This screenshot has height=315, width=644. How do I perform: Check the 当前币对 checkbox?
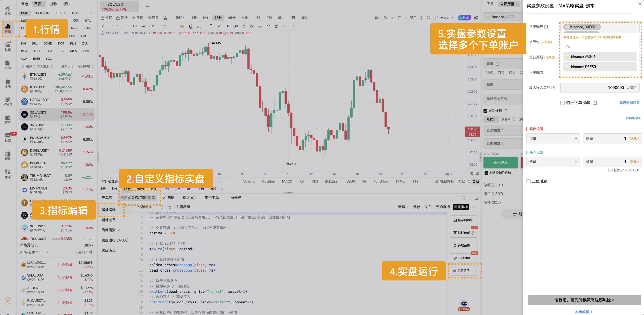[74, 252]
